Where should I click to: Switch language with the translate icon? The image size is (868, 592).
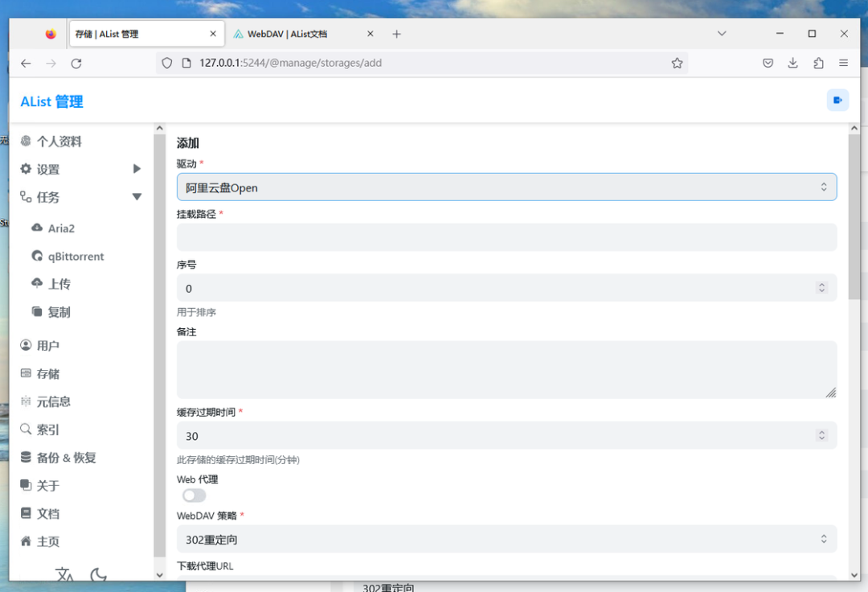[64, 575]
